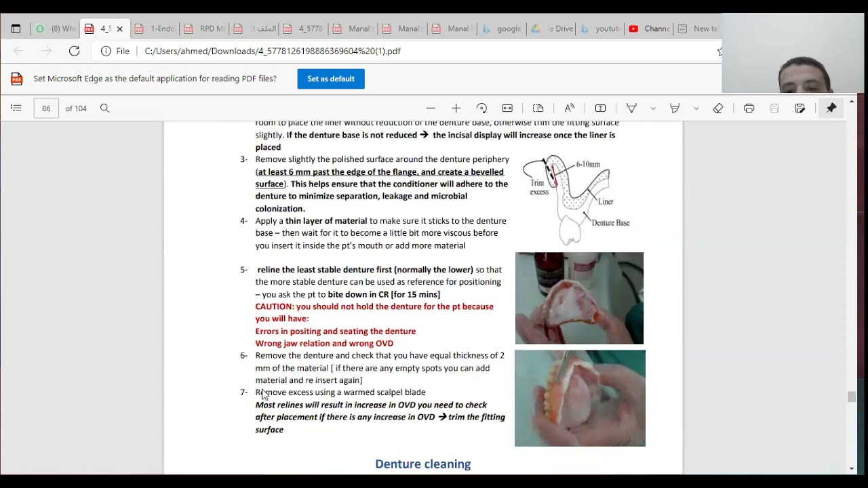The height and width of the screenshot is (488, 868).
Task: Select the Highlight tool
Action: 675,108
